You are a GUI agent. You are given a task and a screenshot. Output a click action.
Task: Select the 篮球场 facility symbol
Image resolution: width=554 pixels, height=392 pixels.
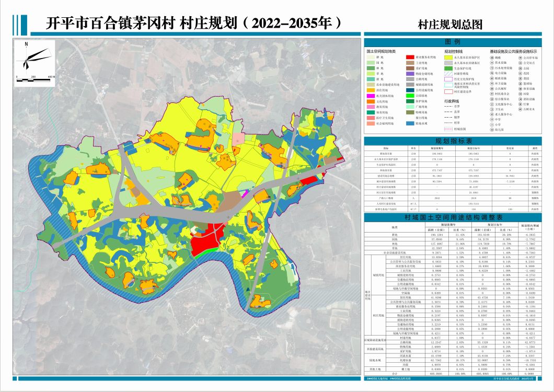pyautogui.click(x=520, y=84)
